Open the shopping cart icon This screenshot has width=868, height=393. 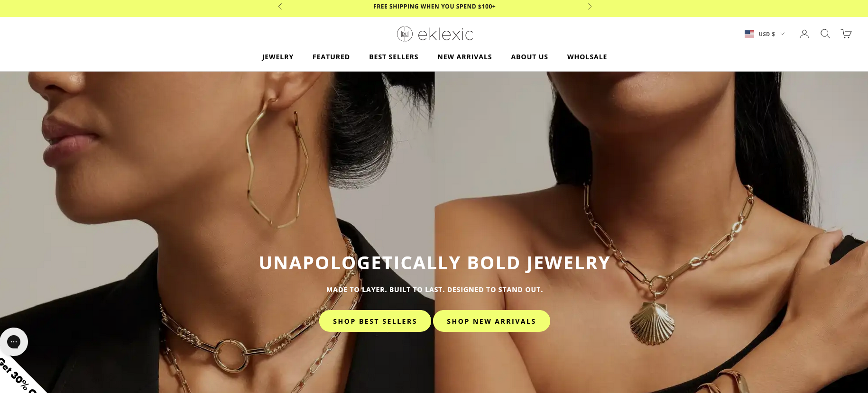(846, 34)
